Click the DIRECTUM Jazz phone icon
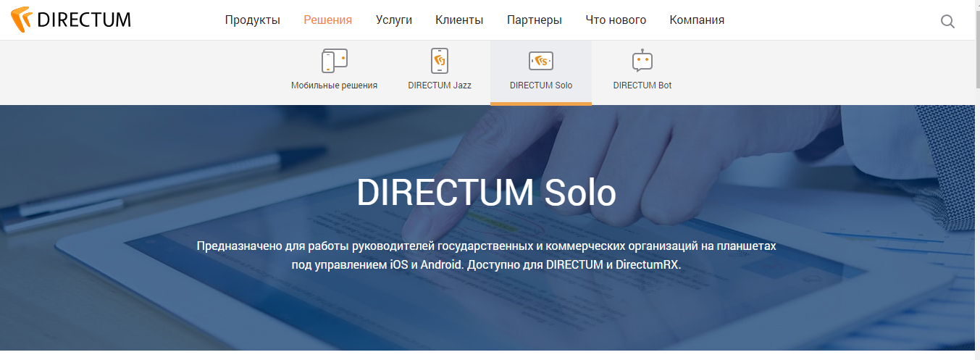 440,61
